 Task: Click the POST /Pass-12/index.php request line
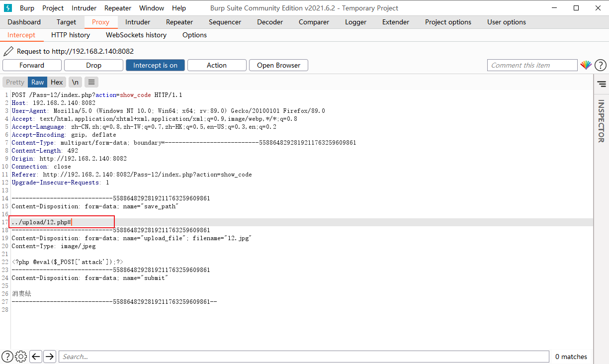(x=97, y=95)
